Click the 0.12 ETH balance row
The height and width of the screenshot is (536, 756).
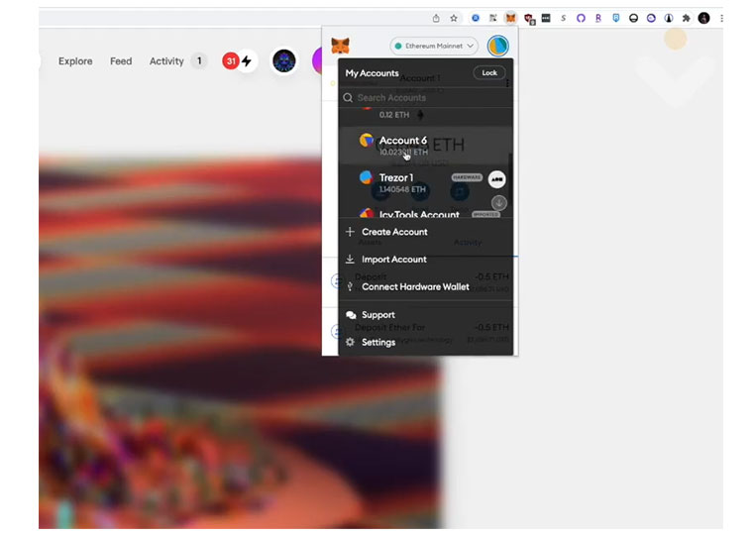tap(424, 115)
